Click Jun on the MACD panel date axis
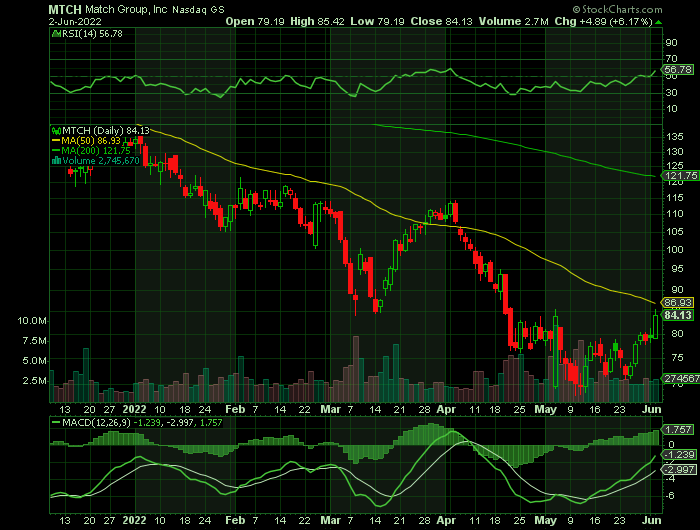 pyautogui.click(x=651, y=521)
